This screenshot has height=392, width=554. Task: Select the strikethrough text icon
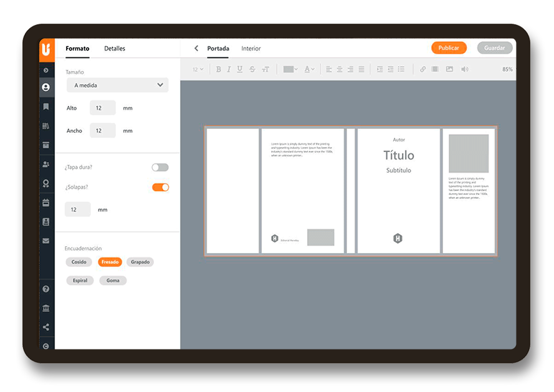pos(252,69)
